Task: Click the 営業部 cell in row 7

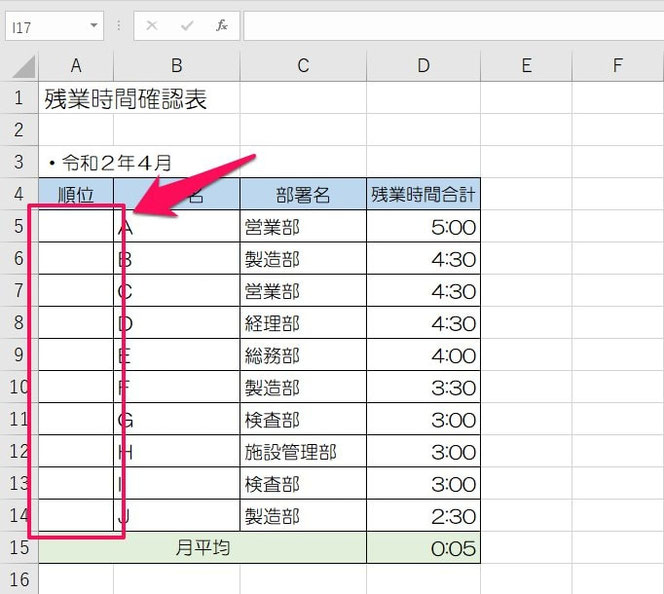Action: coord(303,291)
